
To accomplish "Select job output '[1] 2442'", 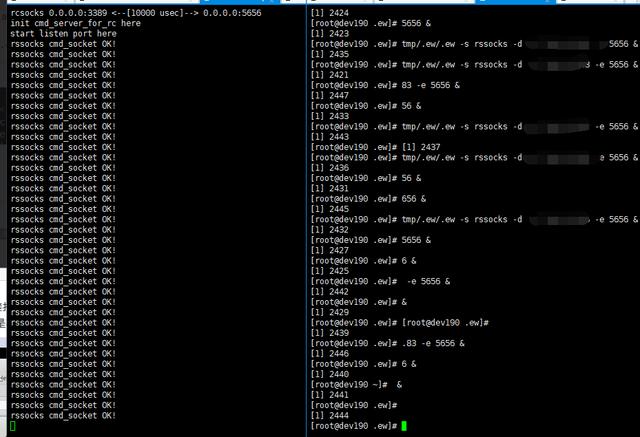I will (330, 292).
